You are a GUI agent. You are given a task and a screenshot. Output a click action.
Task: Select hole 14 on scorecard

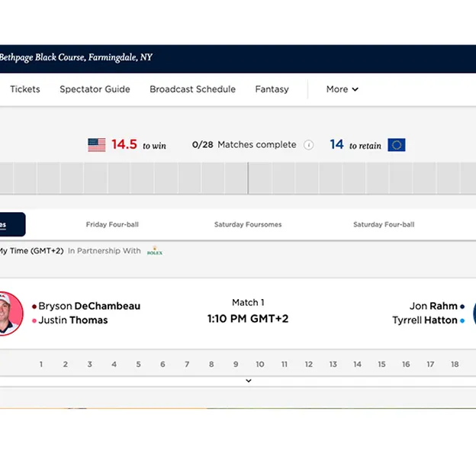point(357,365)
